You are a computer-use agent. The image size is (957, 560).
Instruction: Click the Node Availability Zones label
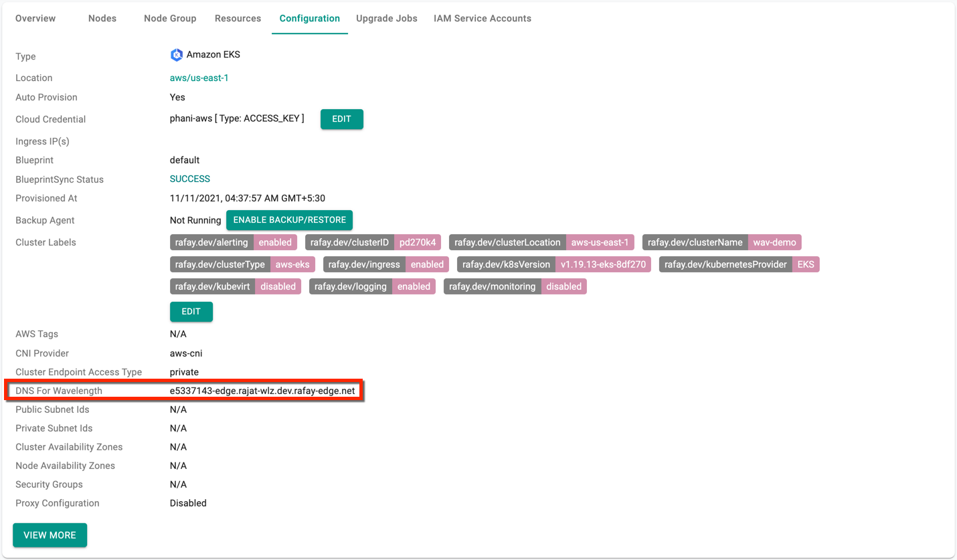tap(65, 465)
